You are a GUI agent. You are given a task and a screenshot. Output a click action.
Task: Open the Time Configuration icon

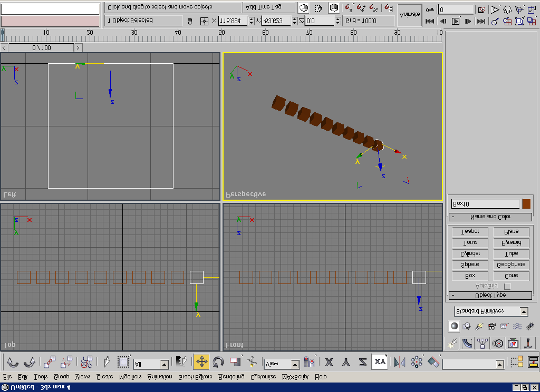pyautogui.click(x=481, y=9)
